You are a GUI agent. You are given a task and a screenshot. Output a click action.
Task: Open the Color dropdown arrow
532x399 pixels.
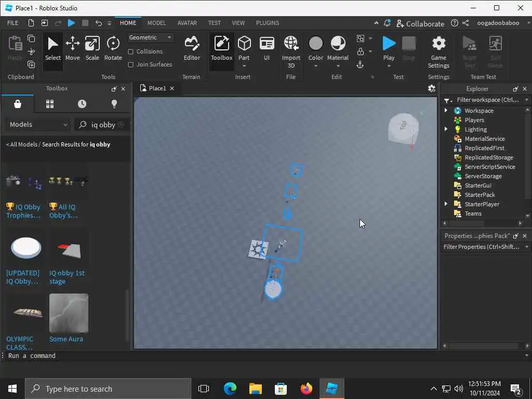[315, 66]
